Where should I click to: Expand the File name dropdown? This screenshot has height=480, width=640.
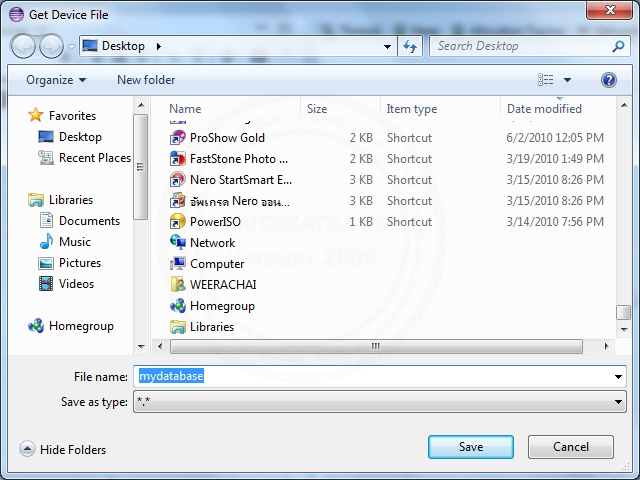(x=618, y=377)
